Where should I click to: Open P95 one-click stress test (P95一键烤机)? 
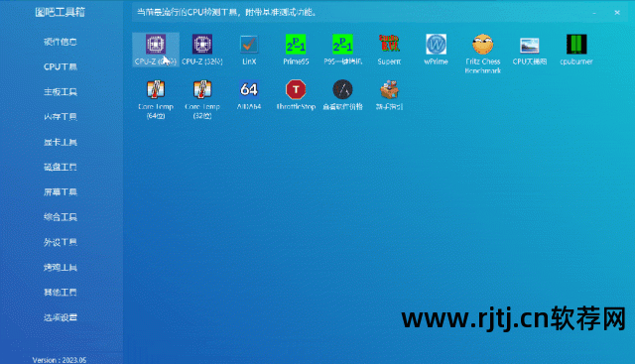(342, 50)
